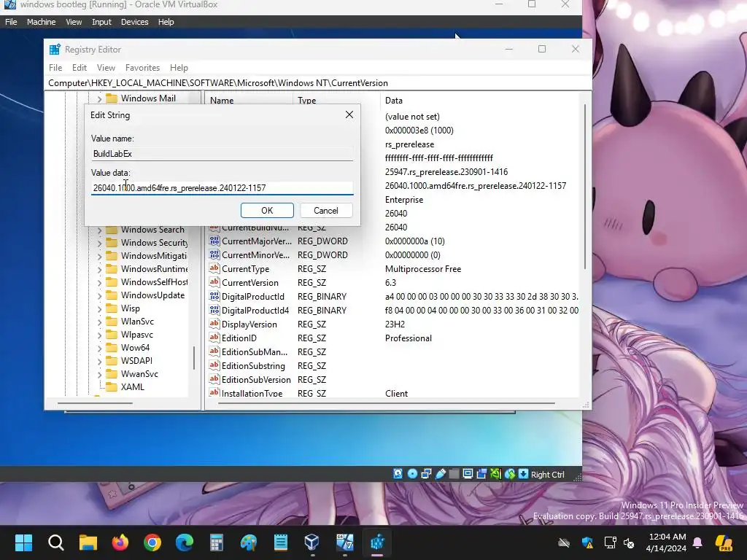Open Windows Security tray icon
The image size is (747, 560).
point(587,542)
